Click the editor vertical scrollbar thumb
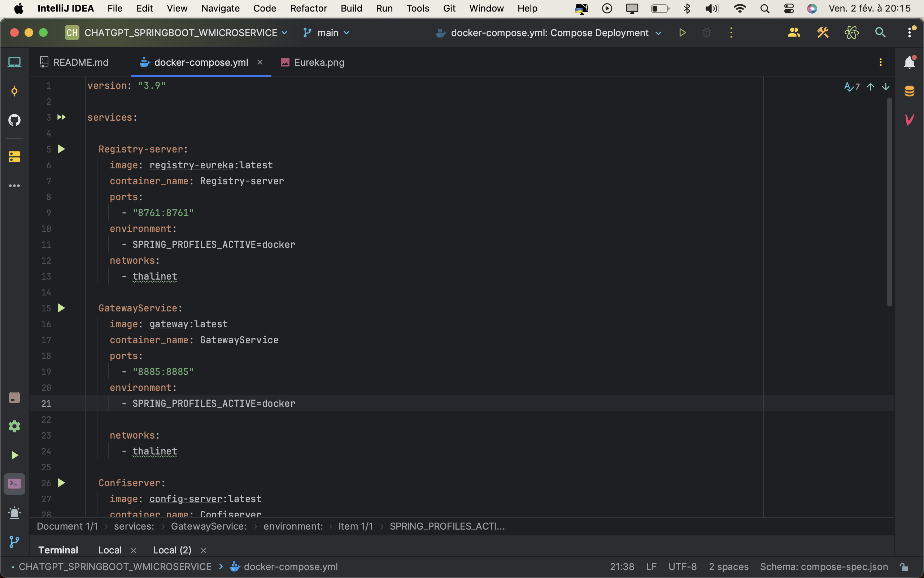924x578 pixels. click(890, 202)
